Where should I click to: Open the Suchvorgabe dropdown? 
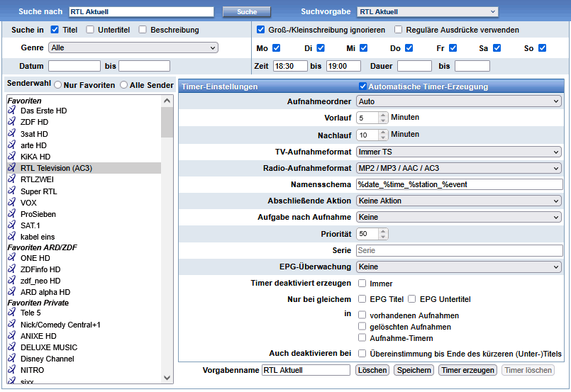428,11
